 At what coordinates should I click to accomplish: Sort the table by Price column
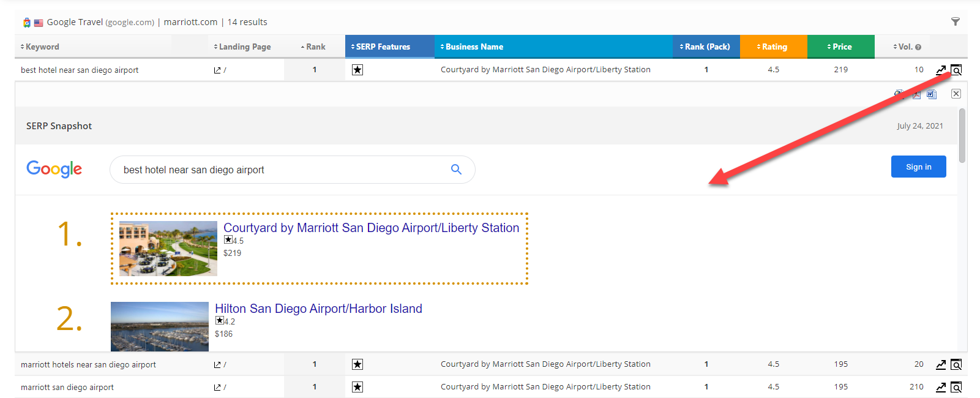(840, 47)
